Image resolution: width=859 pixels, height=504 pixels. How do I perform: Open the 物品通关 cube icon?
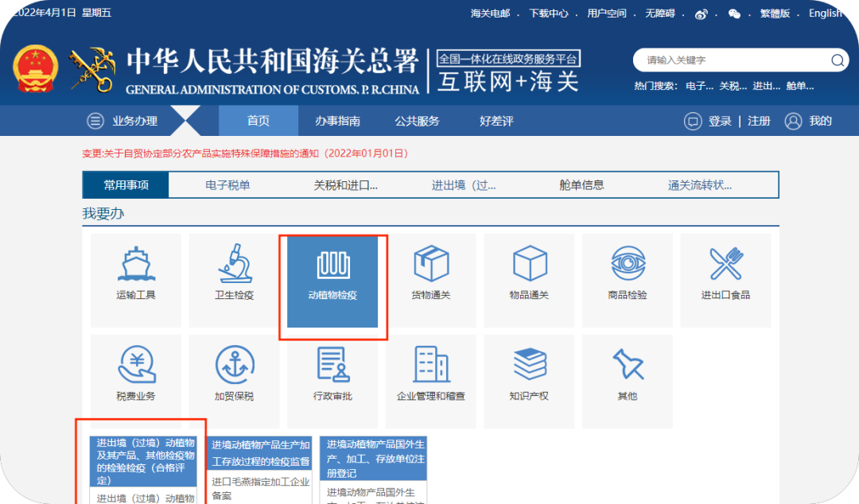click(x=530, y=263)
